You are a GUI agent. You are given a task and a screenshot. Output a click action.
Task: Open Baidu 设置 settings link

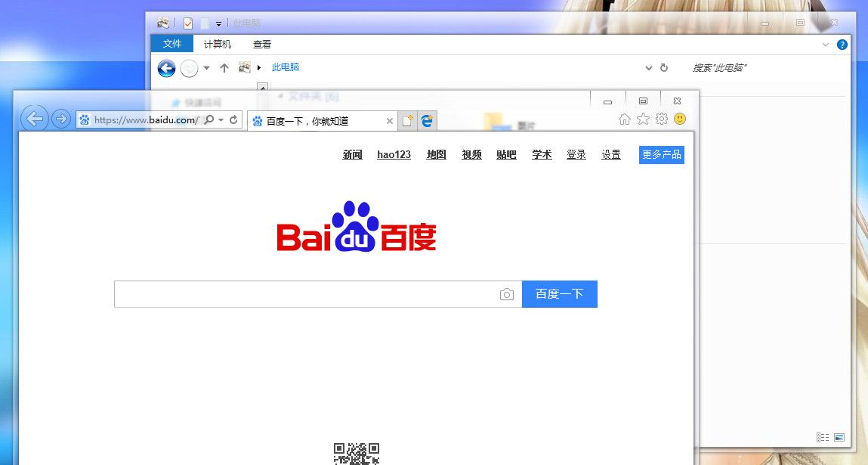pyautogui.click(x=611, y=155)
